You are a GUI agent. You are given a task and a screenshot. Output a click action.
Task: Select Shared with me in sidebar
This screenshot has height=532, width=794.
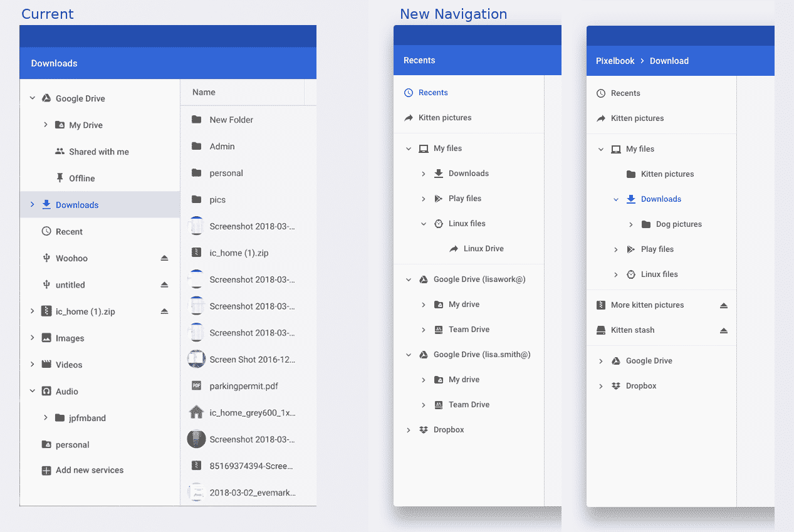coord(98,152)
